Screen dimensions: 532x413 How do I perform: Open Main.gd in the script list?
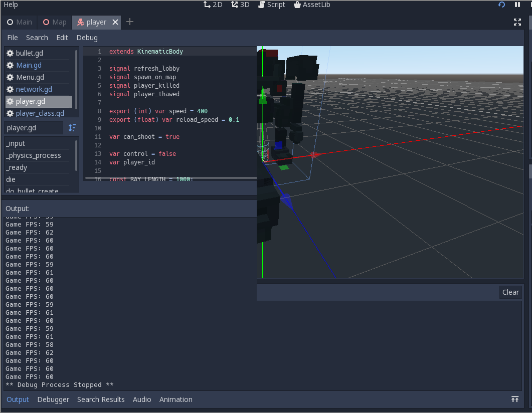(39, 65)
